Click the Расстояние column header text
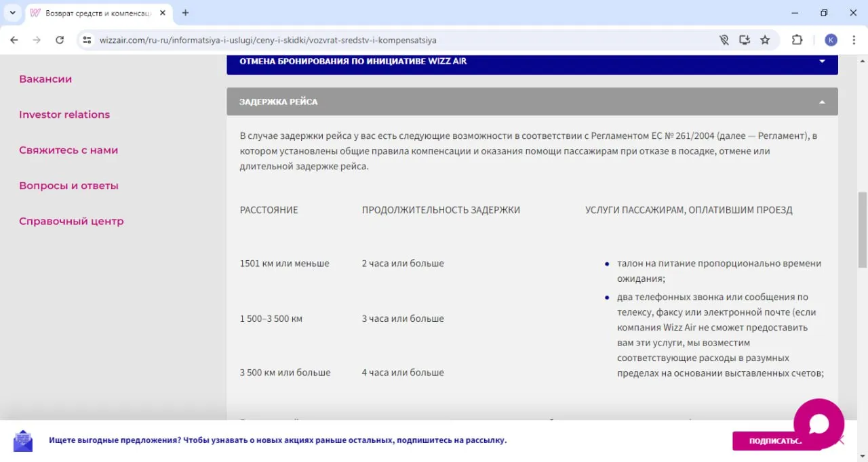 click(269, 210)
